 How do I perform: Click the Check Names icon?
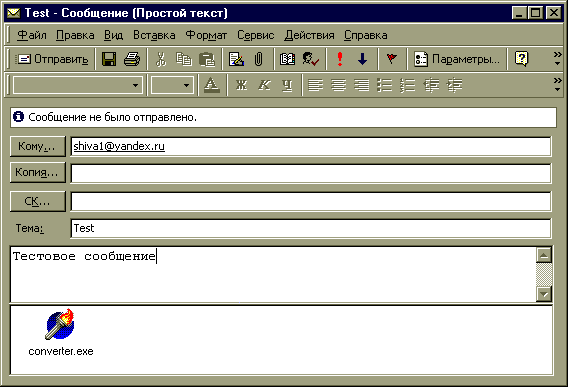310,59
